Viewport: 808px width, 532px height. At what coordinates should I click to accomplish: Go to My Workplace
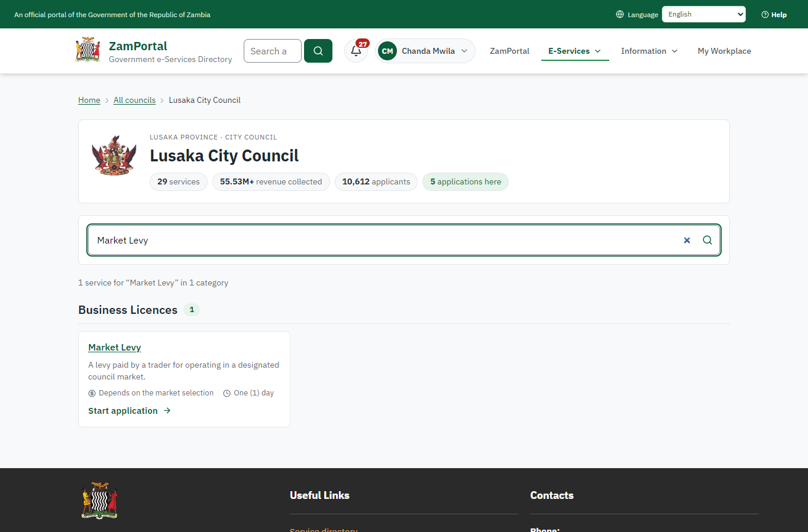click(x=725, y=51)
